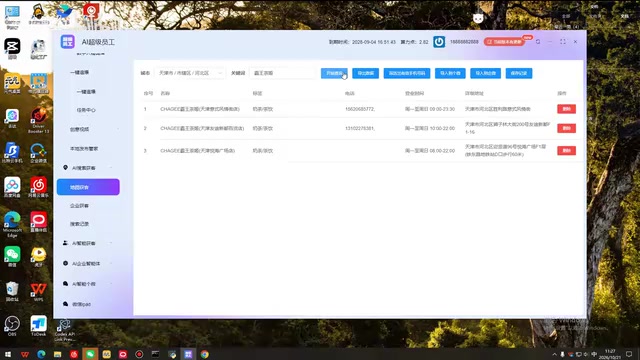The width and height of the screenshot is (640, 360).
Task: Open the Driver Booster 13 desktop icon
Action: click(x=38, y=120)
